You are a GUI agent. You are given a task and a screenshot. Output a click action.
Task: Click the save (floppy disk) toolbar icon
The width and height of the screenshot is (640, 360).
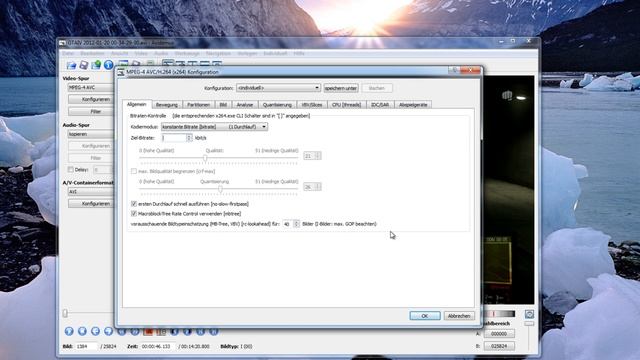pos(84,65)
